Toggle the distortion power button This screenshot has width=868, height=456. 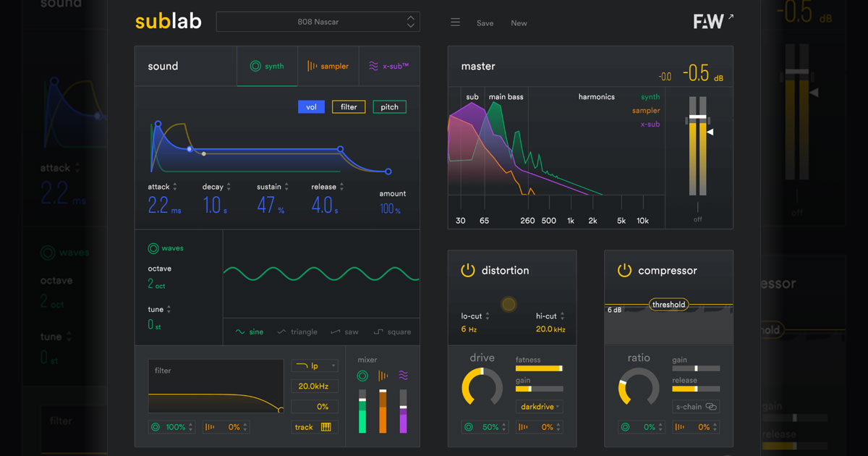click(x=468, y=271)
